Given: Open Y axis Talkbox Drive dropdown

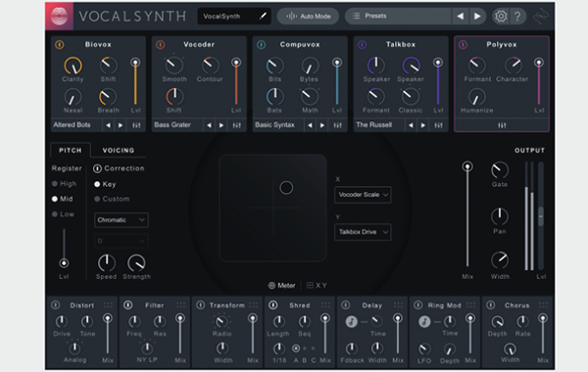Looking at the screenshot, I should click(363, 232).
